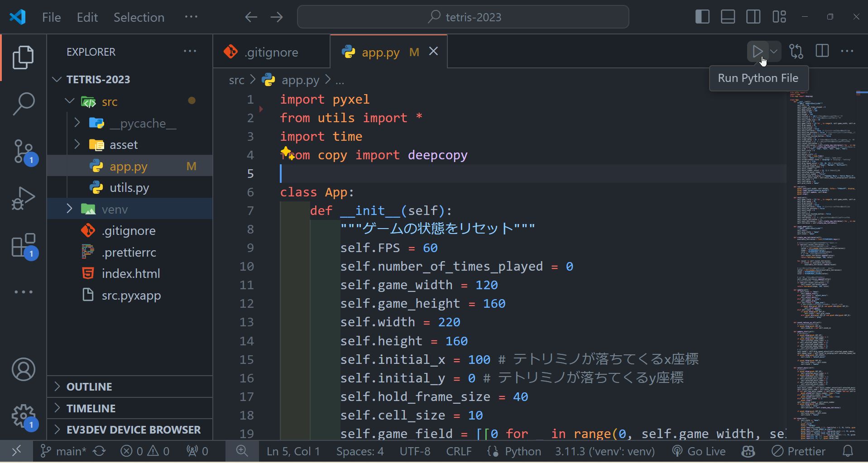This screenshot has height=463, width=868.
Task: Expand the TIMELINE section
Action: (129, 408)
